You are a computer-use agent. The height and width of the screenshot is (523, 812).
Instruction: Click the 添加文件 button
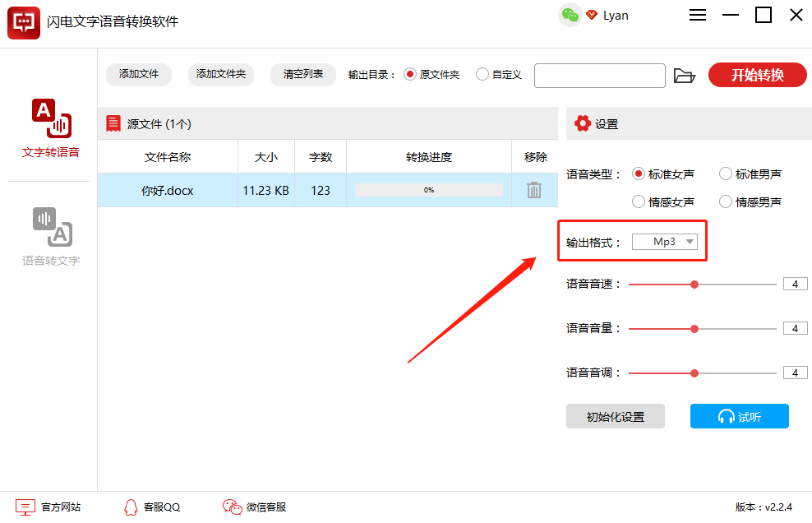pyautogui.click(x=139, y=74)
